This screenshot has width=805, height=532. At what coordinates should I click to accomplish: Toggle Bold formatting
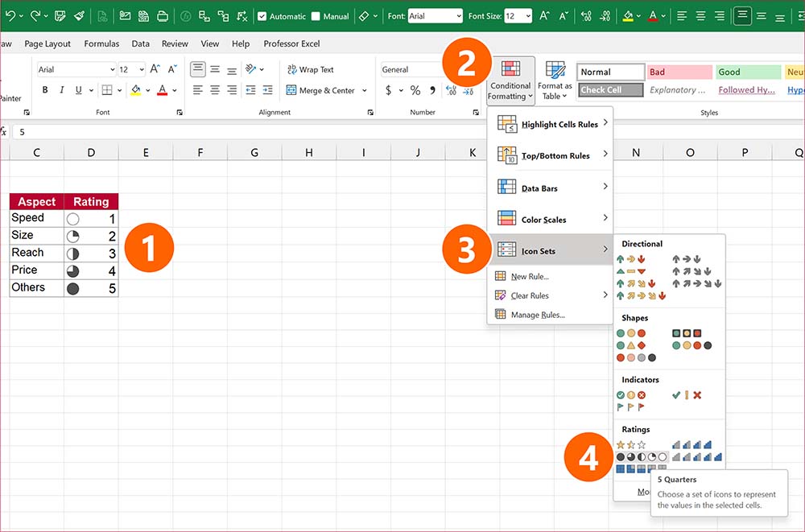tap(45, 89)
